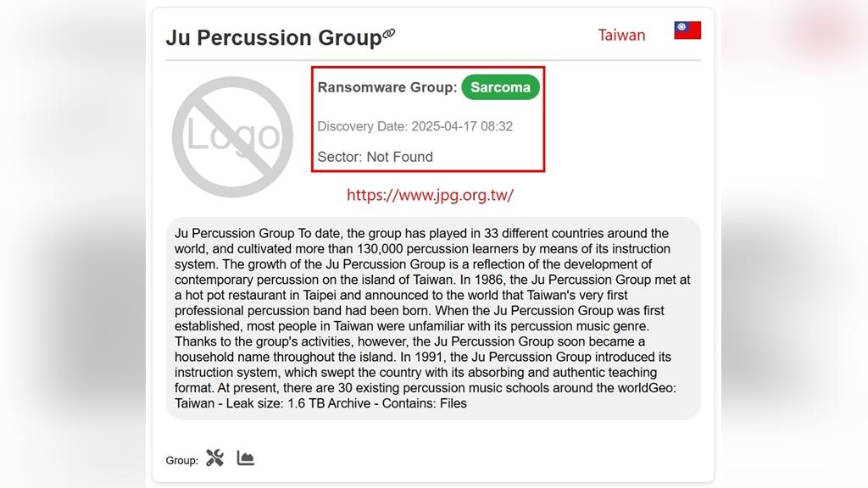Click the Ransomware Group label
868x488 pixels.
387,87
